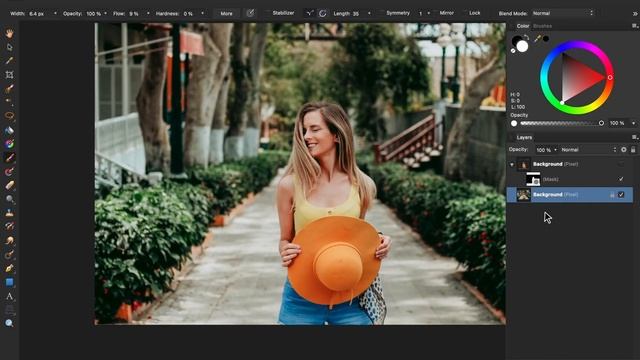
Task: Select the Flood Fill bucket tool
Action: [9, 130]
